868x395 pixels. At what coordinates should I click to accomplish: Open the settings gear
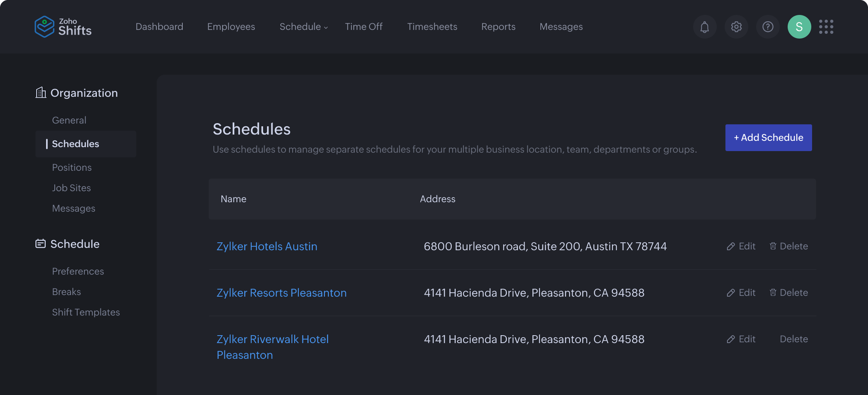pos(736,27)
